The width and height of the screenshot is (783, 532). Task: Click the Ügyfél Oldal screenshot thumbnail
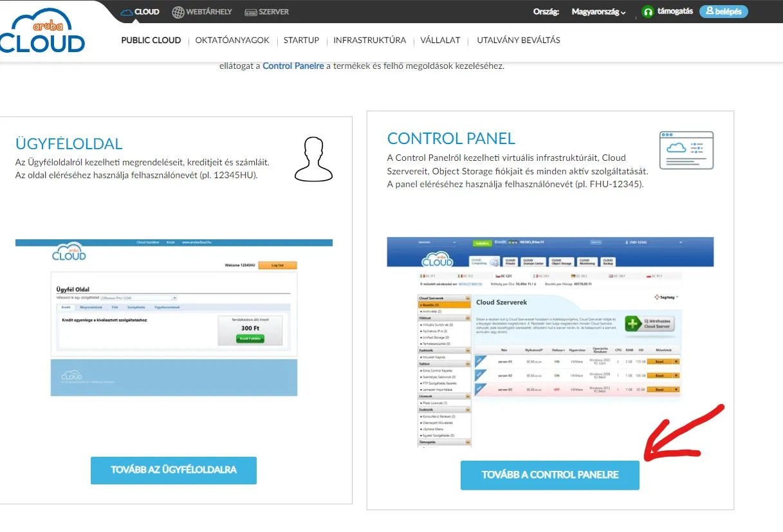[x=174, y=318]
